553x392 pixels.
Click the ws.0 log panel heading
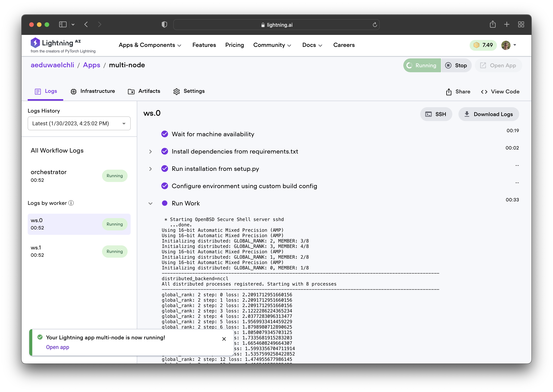coord(152,113)
